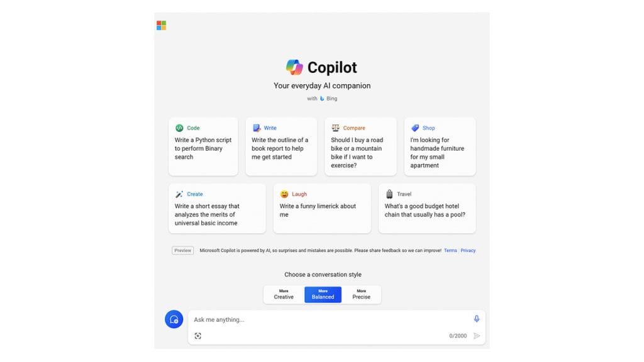Click the Microsoft logo icon
This screenshot has width=644, height=362.
pos(162,25)
